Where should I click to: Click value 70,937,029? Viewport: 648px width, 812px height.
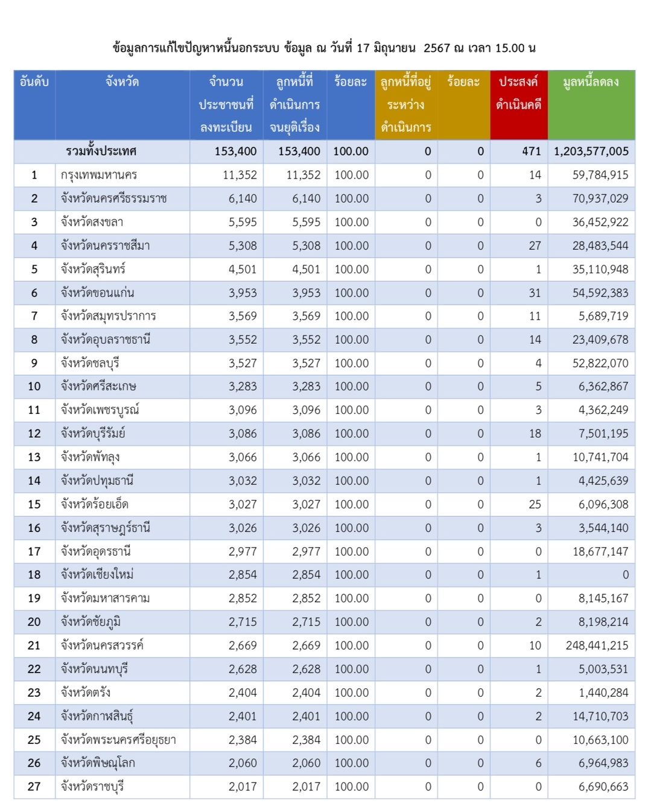[600, 198]
